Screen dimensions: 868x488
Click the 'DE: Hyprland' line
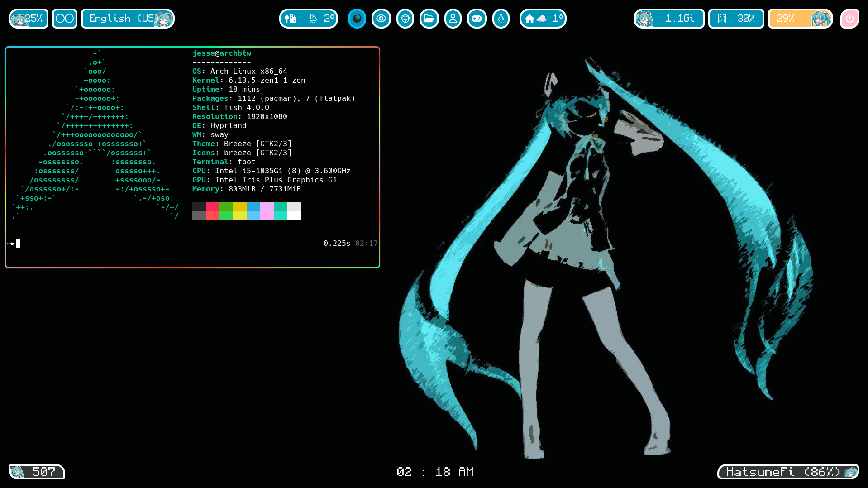(x=219, y=125)
